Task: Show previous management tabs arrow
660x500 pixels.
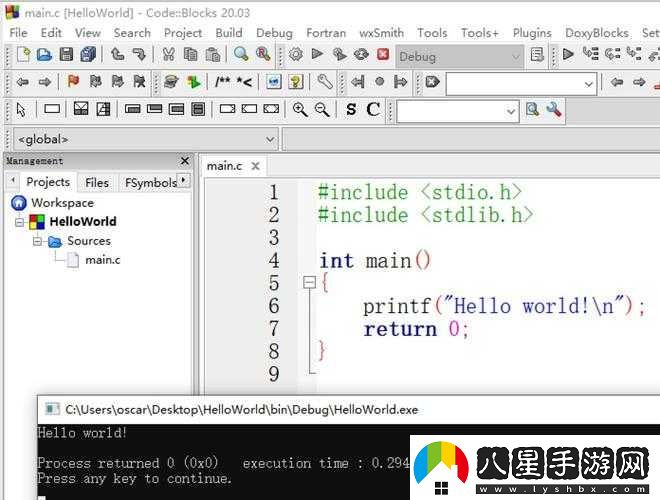Action: click(13, 180)
